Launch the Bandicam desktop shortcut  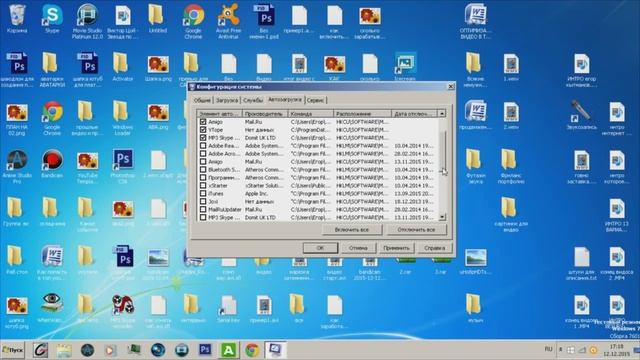[x=52, y=164]
